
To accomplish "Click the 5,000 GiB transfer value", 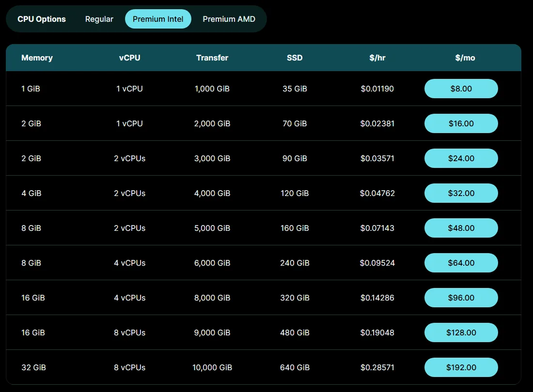I will tap(212, 228).
